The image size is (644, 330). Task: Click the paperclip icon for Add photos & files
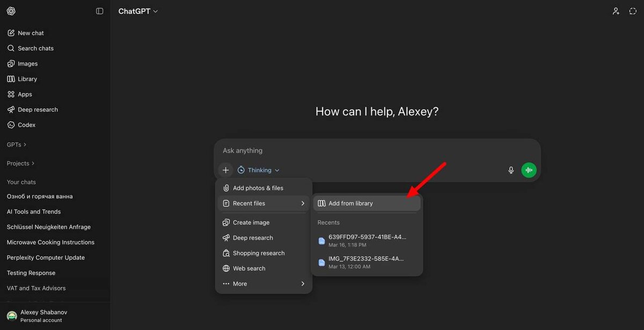[226, 188]
